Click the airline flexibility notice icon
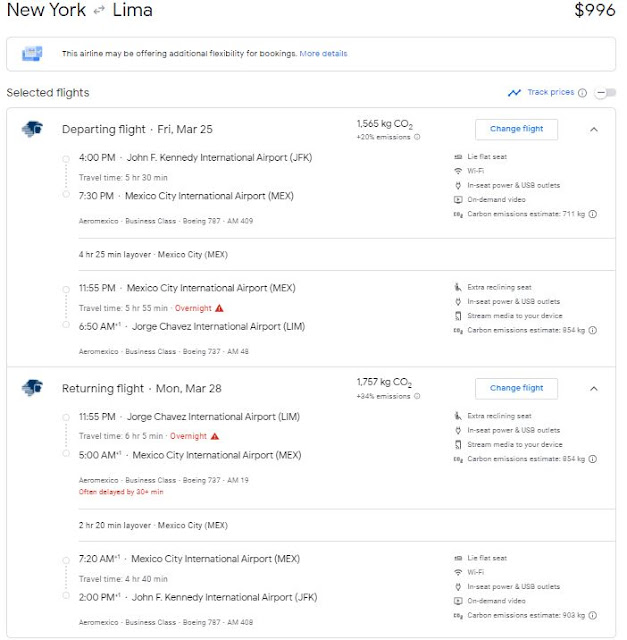 32,53
